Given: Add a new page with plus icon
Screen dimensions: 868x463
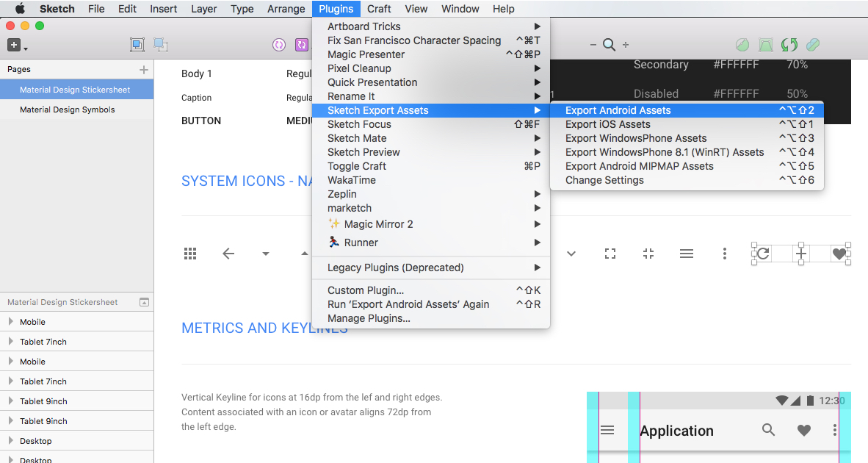Looking at the screenshot, I should [x=144, y=69].
